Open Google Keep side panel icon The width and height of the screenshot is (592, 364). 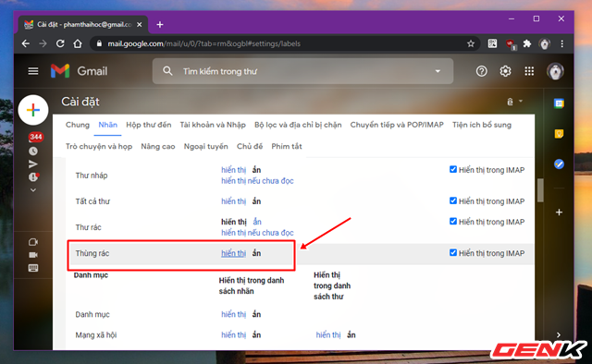click(x=559, y=134)
